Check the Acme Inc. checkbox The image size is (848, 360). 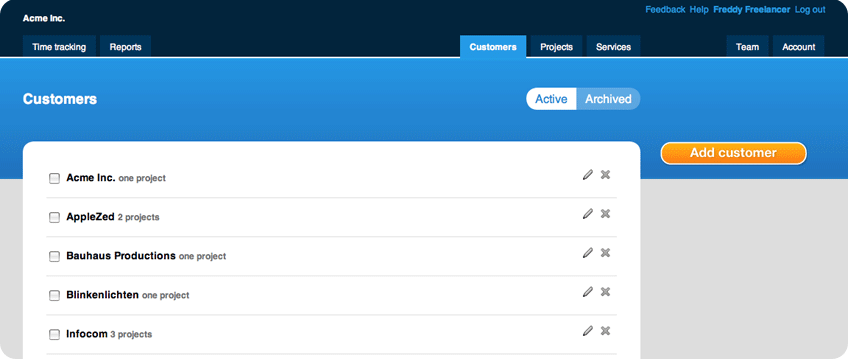pyautogui.click(x=54, y=178)
